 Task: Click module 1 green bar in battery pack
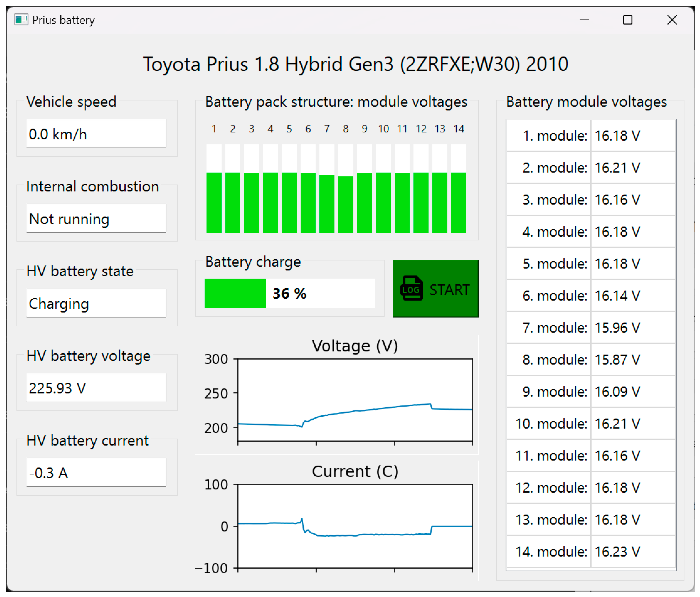pos(214,203)
